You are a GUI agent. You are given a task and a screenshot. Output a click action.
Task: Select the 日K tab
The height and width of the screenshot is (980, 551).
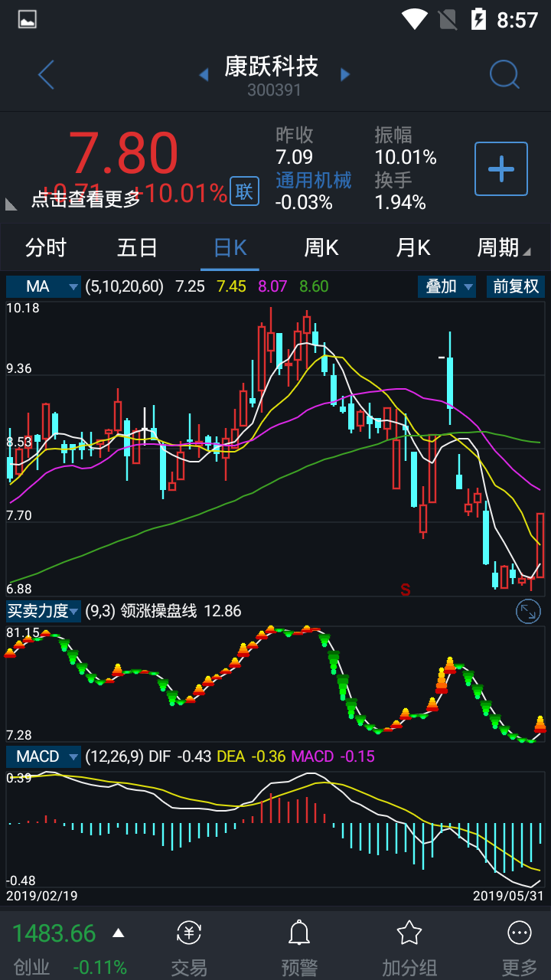tap(230, 247)
